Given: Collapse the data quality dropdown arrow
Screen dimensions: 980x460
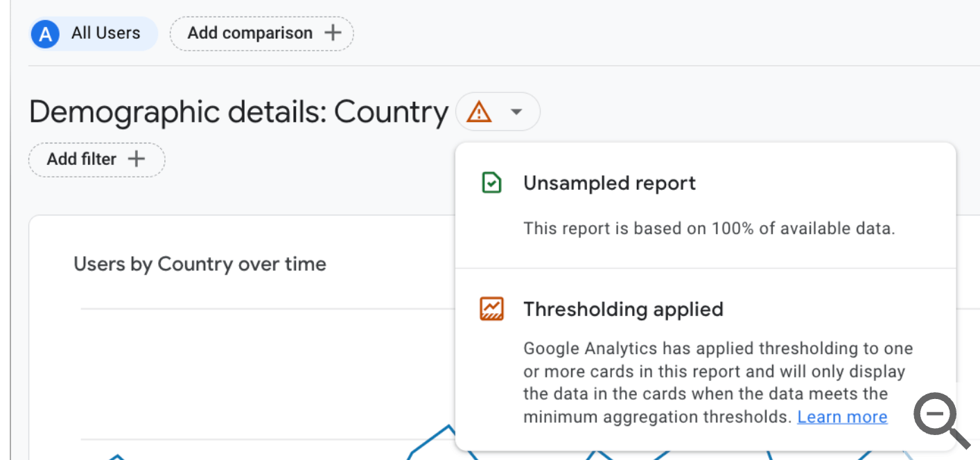Looking at the screenshot, I should click(516, 112).
